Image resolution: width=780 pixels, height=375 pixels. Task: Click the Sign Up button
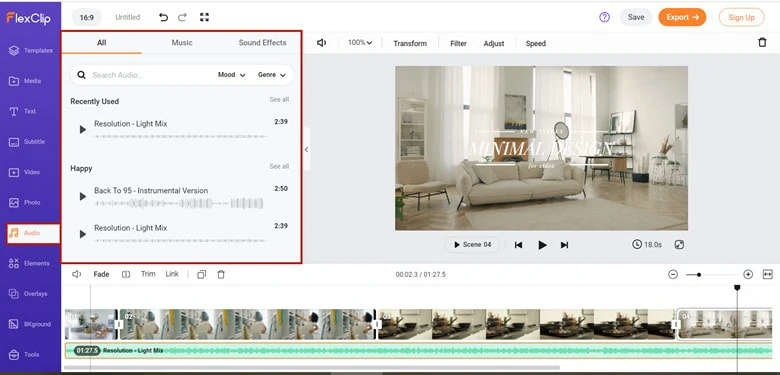tap(741, 17)
